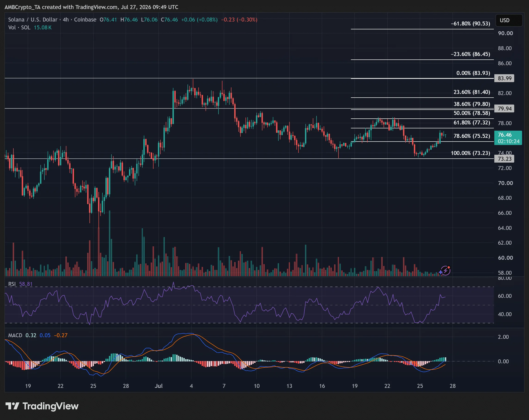Click the RSI indicator label

(x=12, y=284)
